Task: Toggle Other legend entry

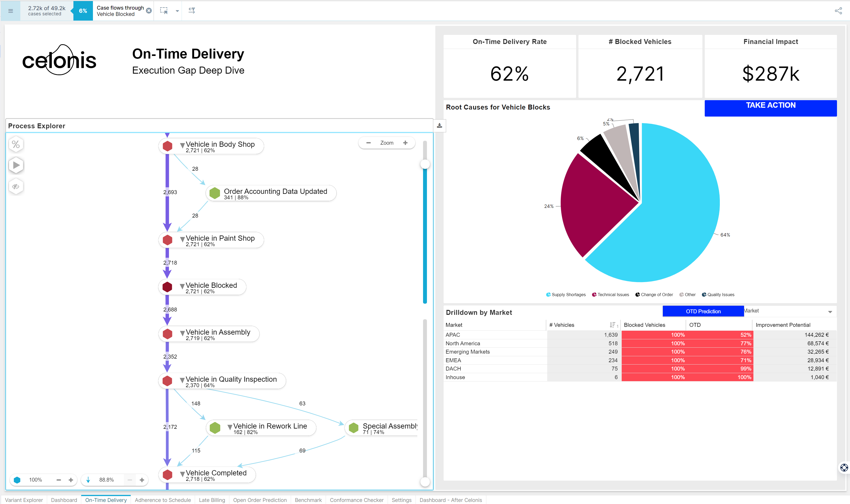Action: 687,295
